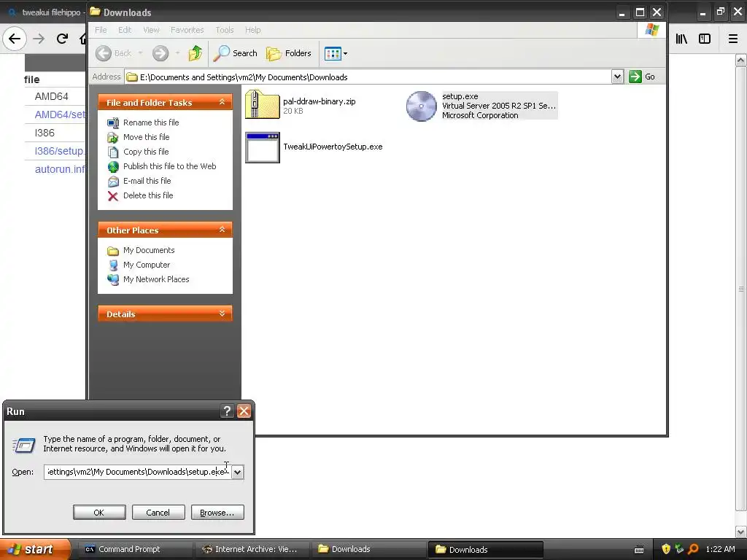Click Rename this file task
The width and height of the screenshot is (747, 560).
click(151, 122)
